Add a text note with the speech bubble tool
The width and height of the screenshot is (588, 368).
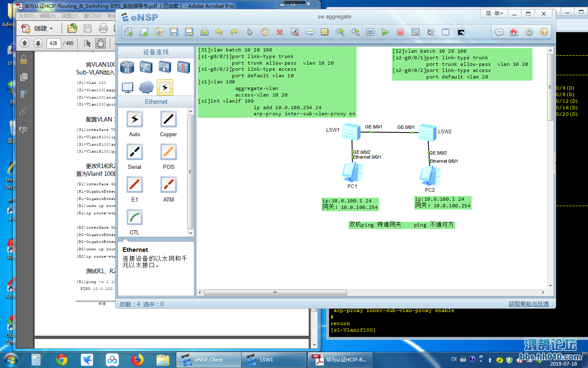310,32
